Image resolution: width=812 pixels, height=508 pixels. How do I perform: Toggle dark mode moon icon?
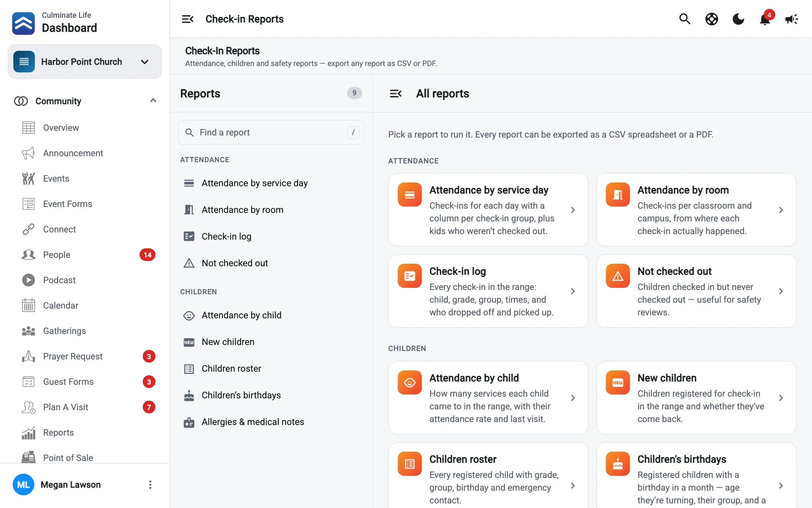(738, 19)
